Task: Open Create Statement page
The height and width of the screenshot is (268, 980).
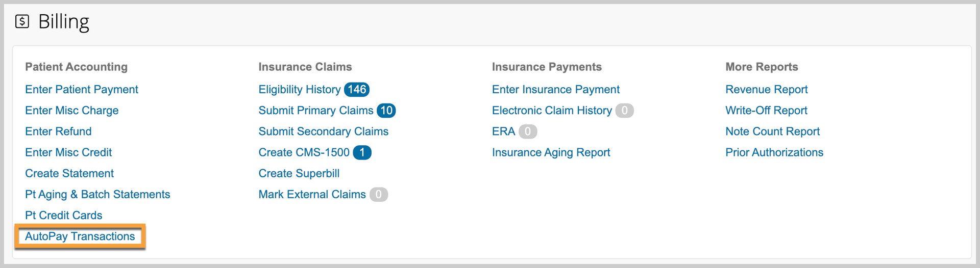Action: click(69, 173)
